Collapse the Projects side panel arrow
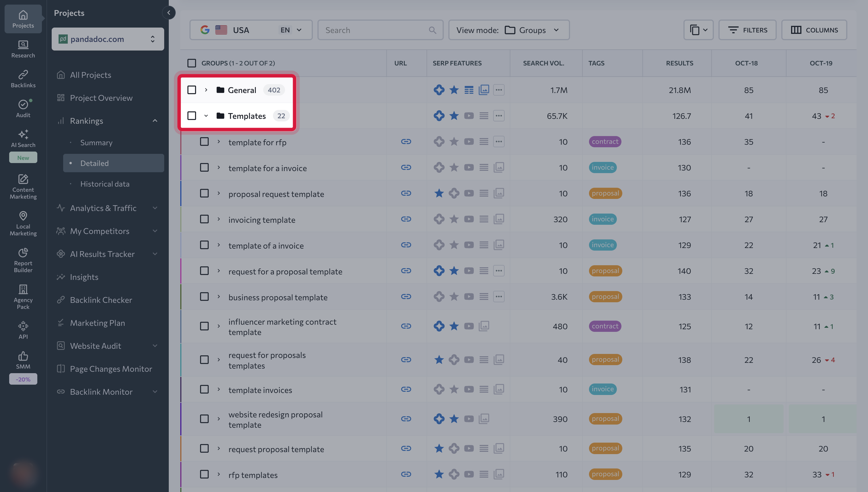This screenshot has width=868, height=492. [168, 13]
